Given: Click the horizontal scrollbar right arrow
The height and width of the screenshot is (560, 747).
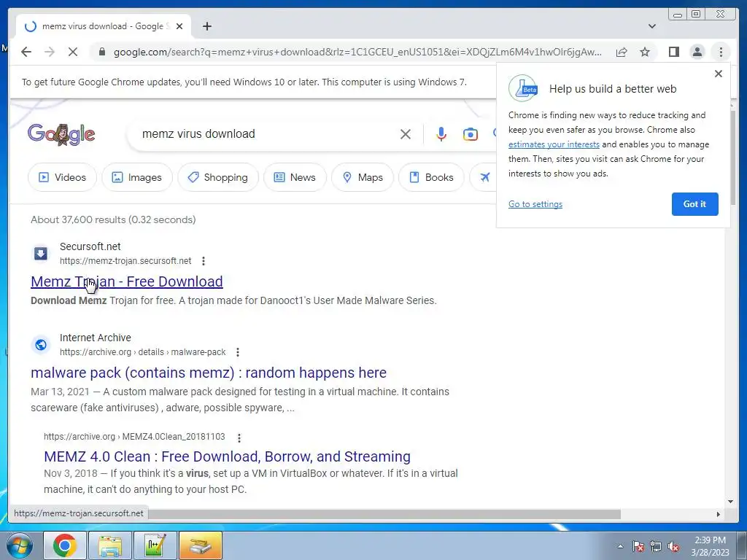Looking at the screenshot, I should pos(719,514).
